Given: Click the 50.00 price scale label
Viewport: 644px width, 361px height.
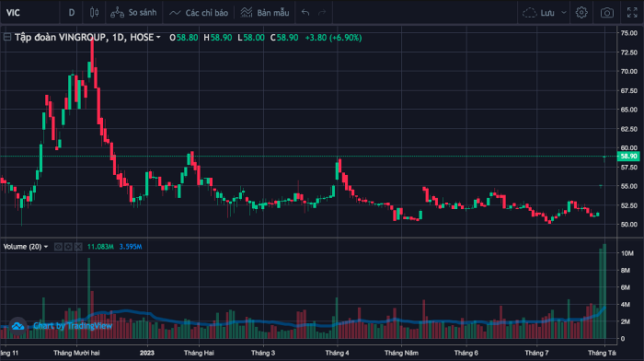Looking at the screenshot, I should pos(628,225).
